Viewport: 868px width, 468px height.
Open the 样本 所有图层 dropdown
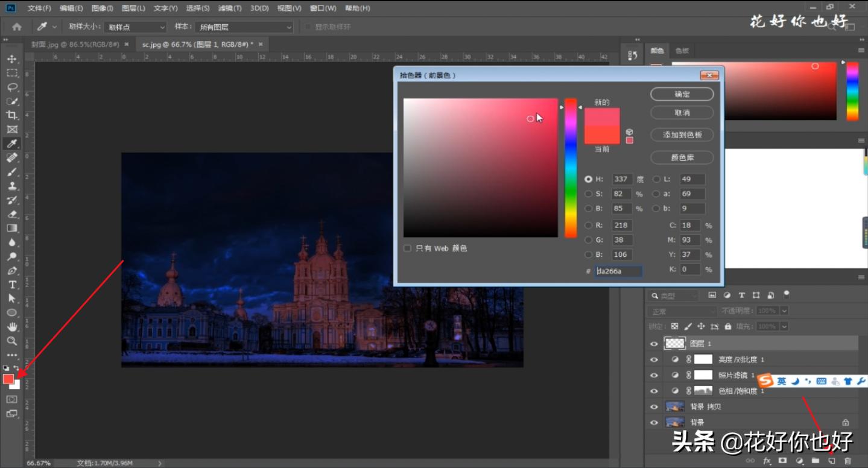point(244,27)
